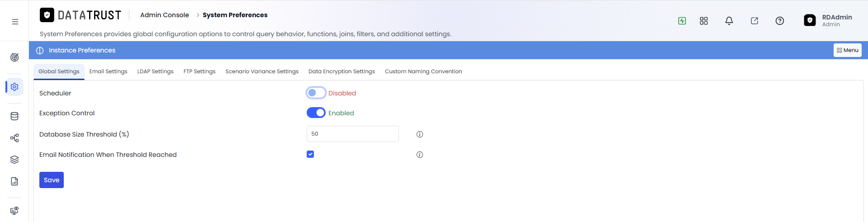Click the DataTrust shield logo
This screenshot has height=222, width=868.
tap(47, 15)
